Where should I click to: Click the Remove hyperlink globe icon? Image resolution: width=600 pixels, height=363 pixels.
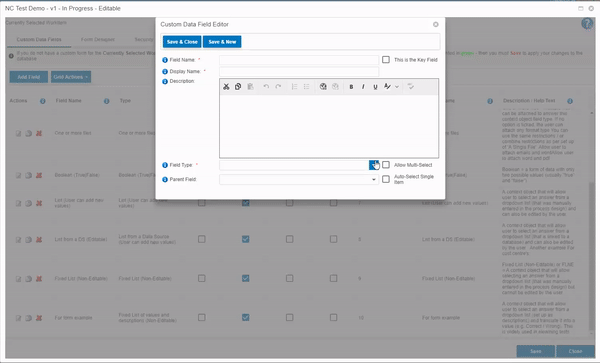pos(335,87)
